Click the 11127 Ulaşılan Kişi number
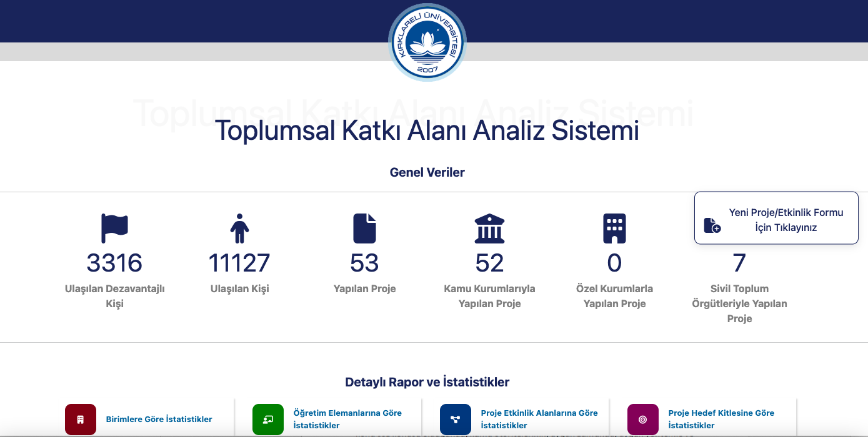The image size is (868, 437). (239, 263)
